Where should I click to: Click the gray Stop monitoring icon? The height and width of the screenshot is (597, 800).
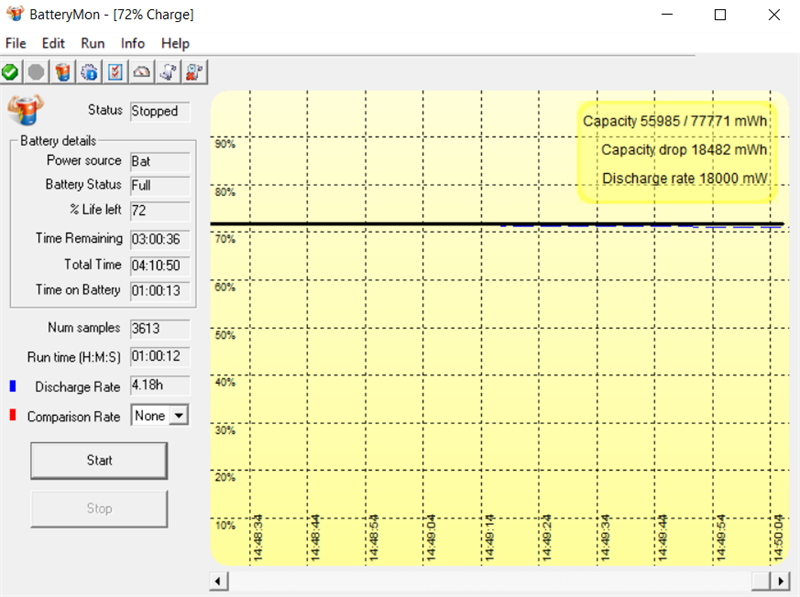click(36, 71)
